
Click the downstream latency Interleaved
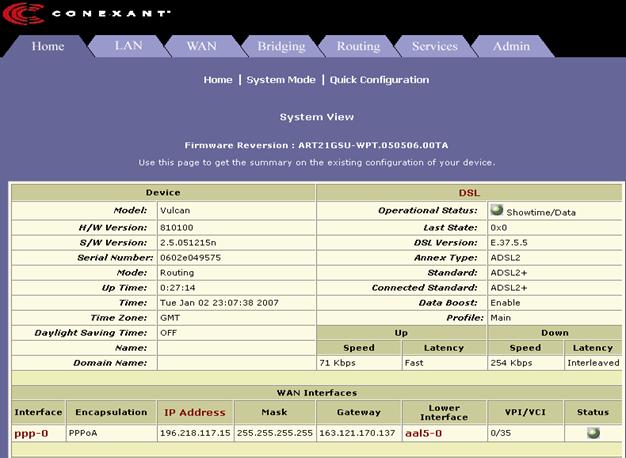tap(593, 363)
